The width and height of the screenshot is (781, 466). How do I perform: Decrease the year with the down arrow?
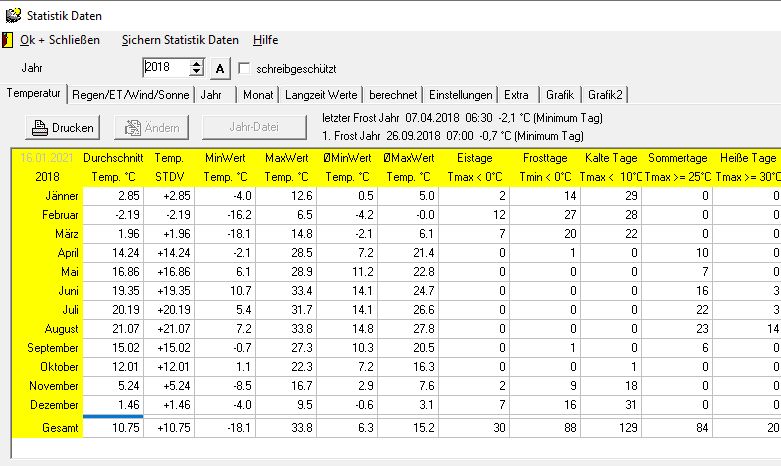pyautogui.click(x=196, y=73)
